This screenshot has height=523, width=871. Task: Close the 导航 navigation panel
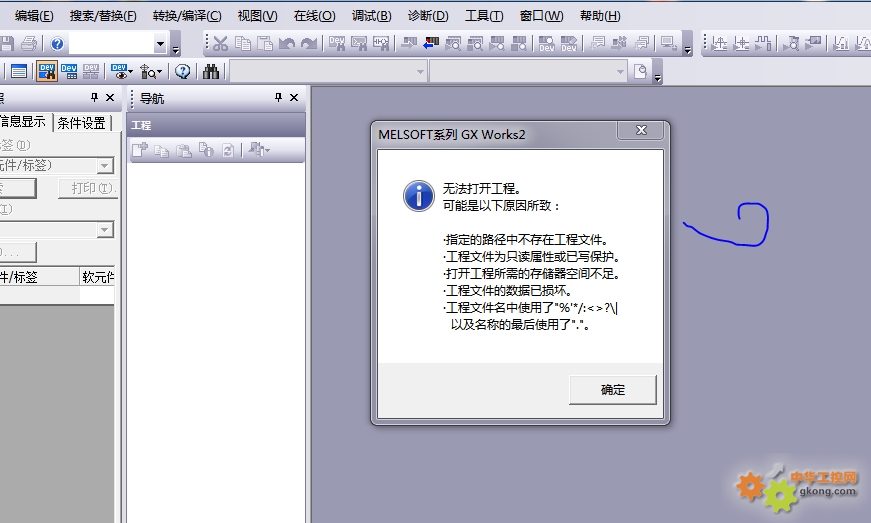(x=294, y=98)
